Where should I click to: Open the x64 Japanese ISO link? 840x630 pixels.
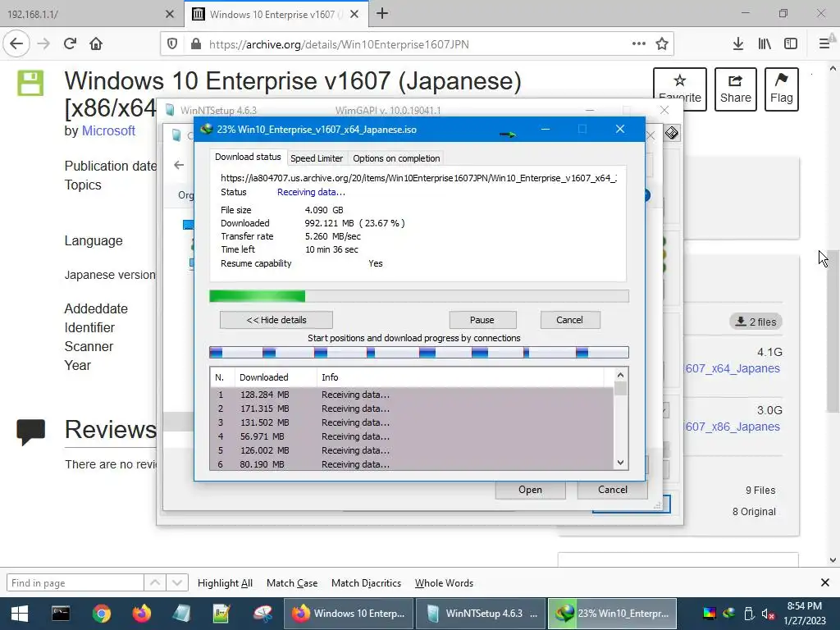coord(733,368)
